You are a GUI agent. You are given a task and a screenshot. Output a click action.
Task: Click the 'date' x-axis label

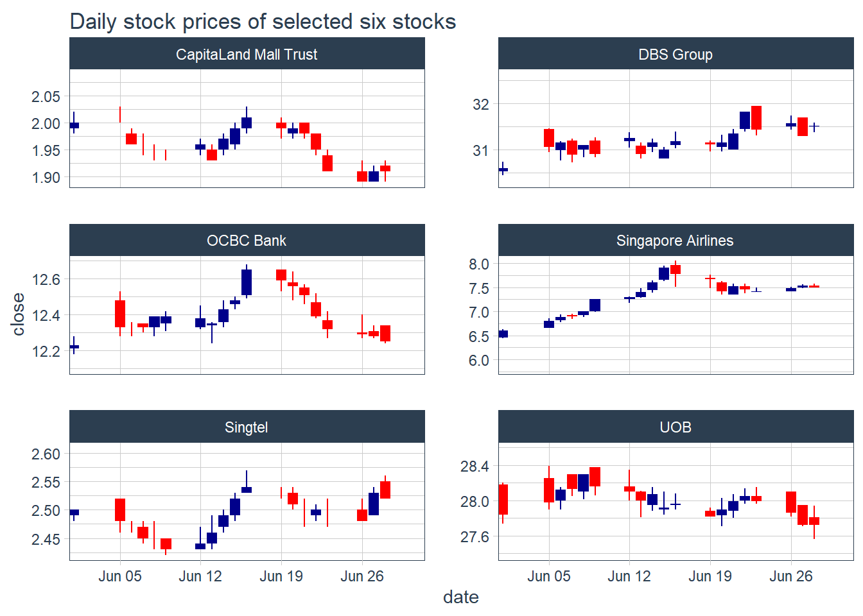point(461,597)
